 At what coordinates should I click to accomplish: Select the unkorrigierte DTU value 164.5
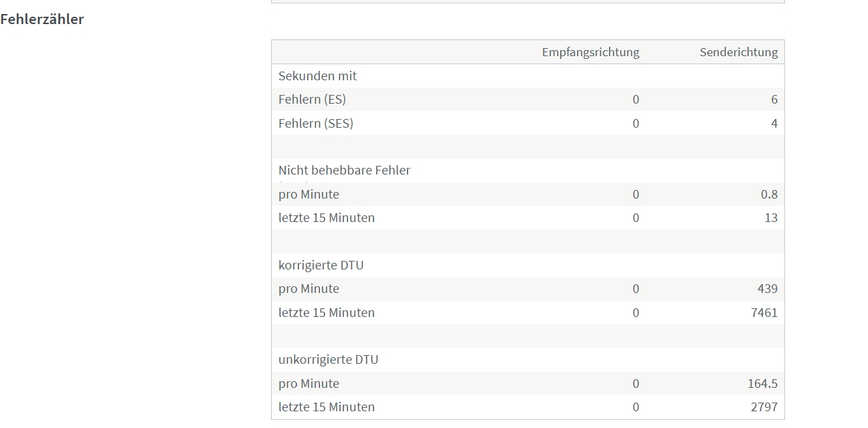(763, 384)
